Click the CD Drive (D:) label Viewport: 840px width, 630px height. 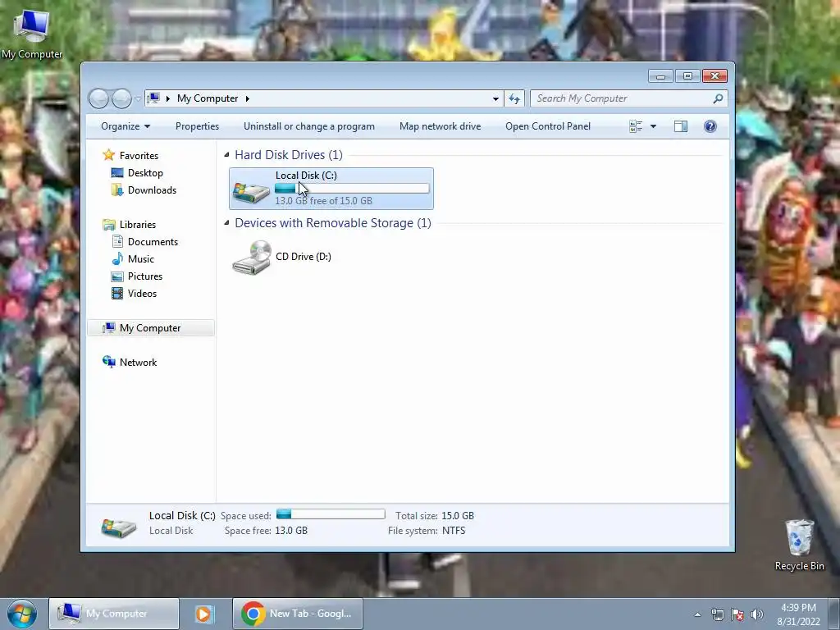[304, 257]
